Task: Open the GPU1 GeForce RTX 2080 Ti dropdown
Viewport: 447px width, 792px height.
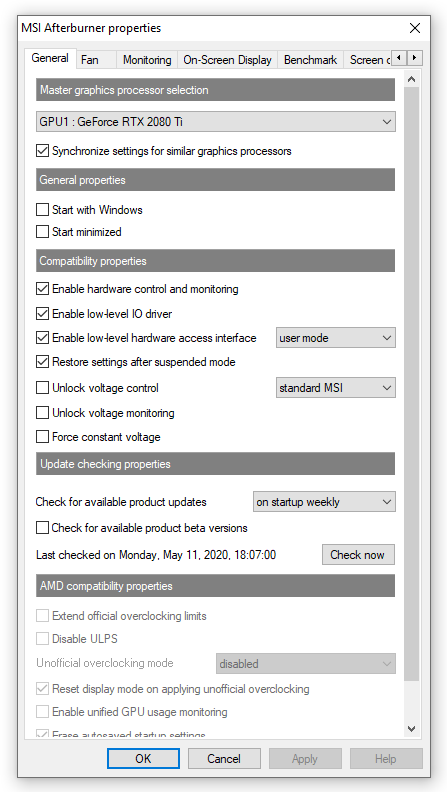Action: 216,122
